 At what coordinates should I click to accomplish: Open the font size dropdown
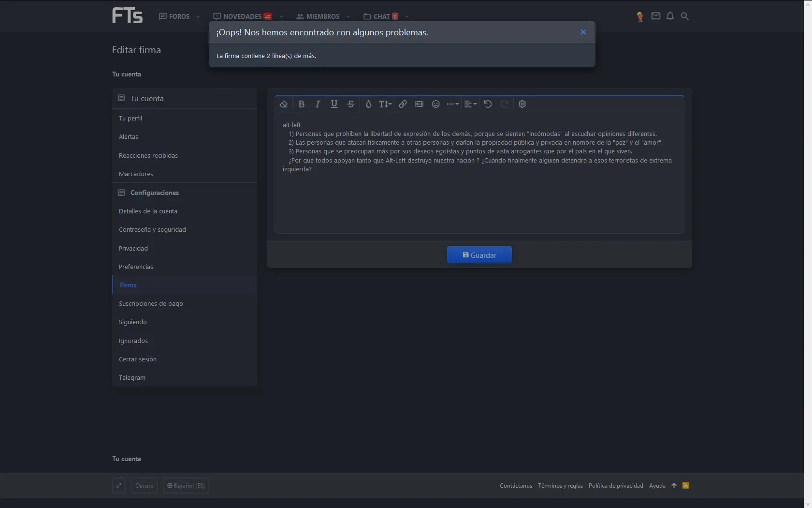coord(385,104)
